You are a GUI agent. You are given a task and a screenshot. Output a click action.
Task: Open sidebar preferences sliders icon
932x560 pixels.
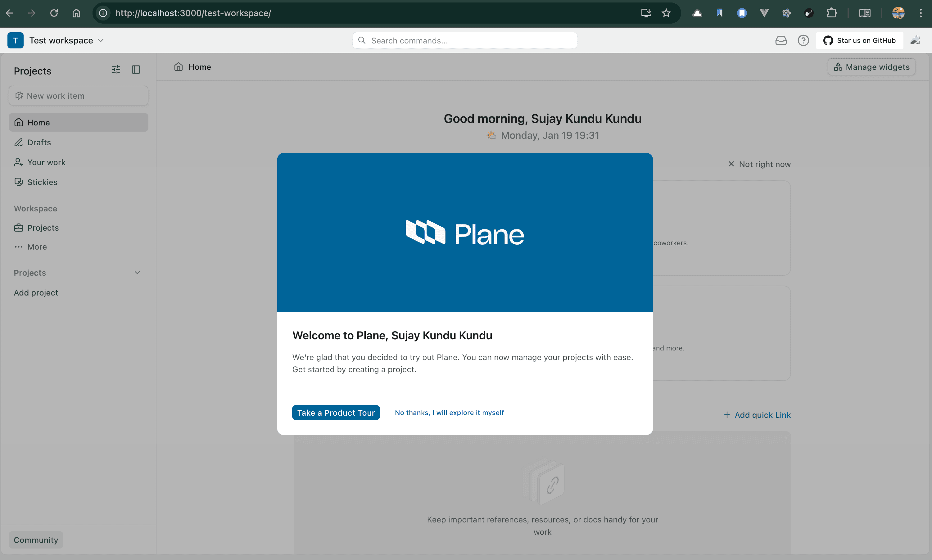[x=116, y=70]
